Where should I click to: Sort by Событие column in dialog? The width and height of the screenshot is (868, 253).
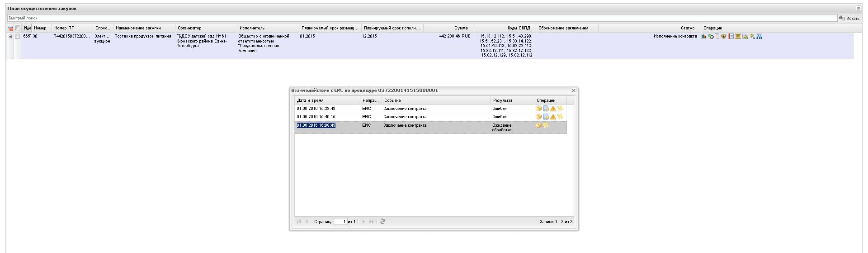[436, 100]
